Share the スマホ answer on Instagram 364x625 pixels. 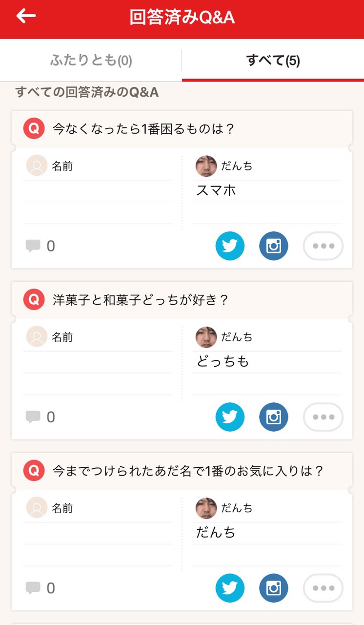pos(274,246)
